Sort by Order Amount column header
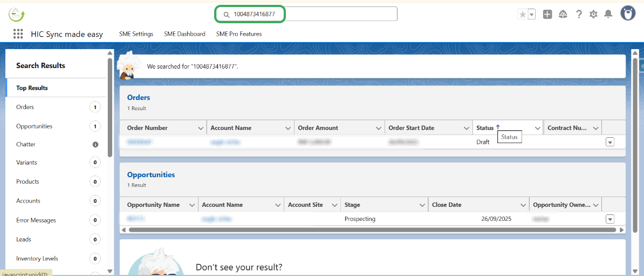This screenshot has height=276, width=644. coord(318,128)
